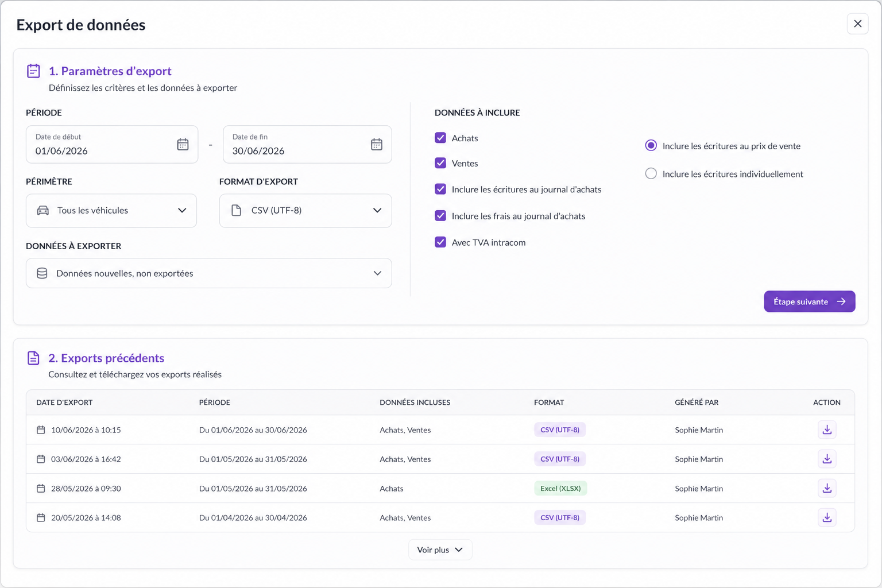
Task: Click the database icon in Données à exporter
Action: pos(42,273)
